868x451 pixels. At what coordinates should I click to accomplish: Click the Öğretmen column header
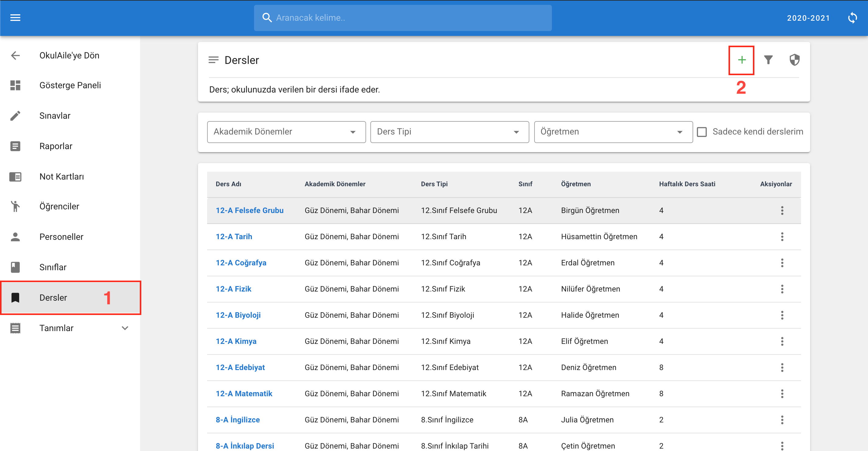576,184
